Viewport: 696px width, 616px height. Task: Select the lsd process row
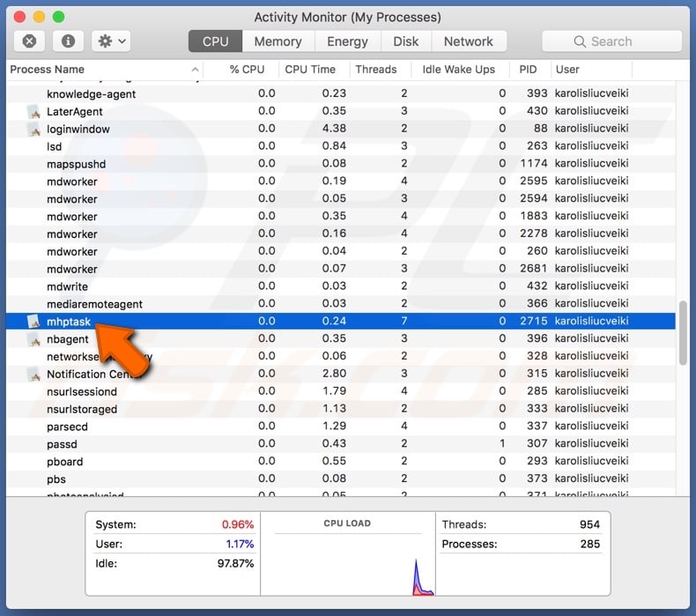pos(341,146)
